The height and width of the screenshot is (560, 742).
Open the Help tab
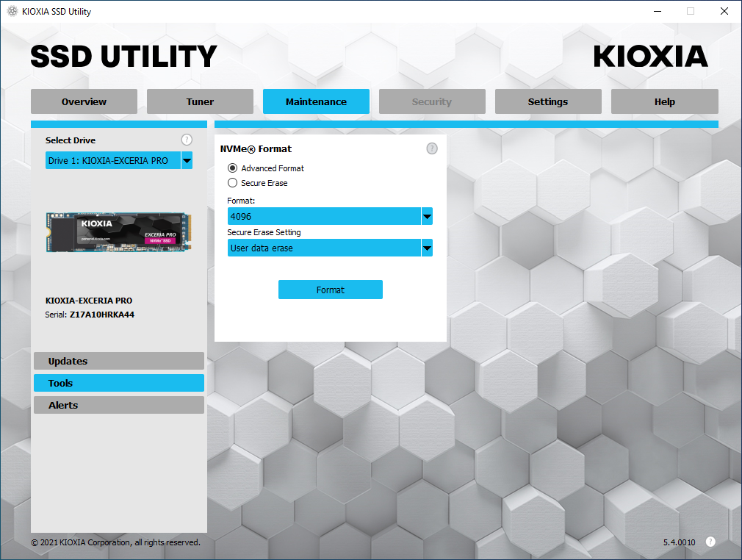click(664, 101)
